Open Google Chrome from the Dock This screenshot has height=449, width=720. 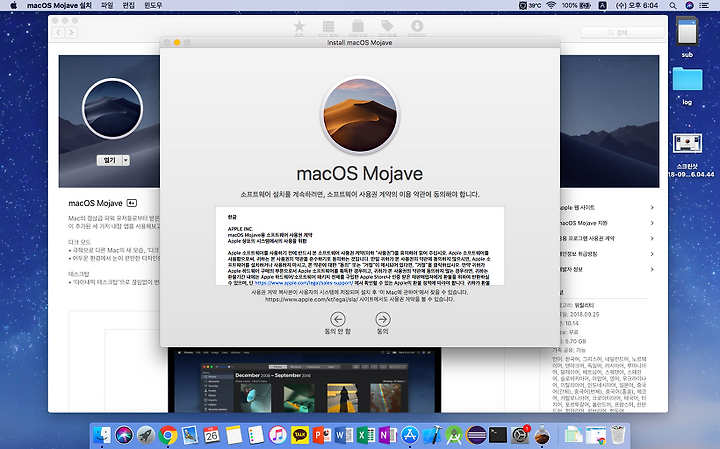pyautogui.click(x=168, y=435)
